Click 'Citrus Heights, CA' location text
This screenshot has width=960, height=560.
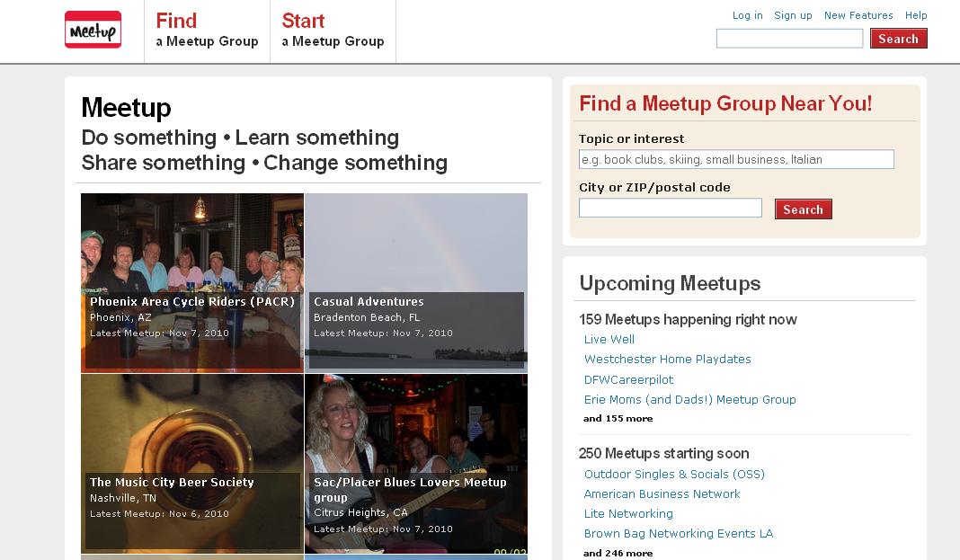[360, 513]
